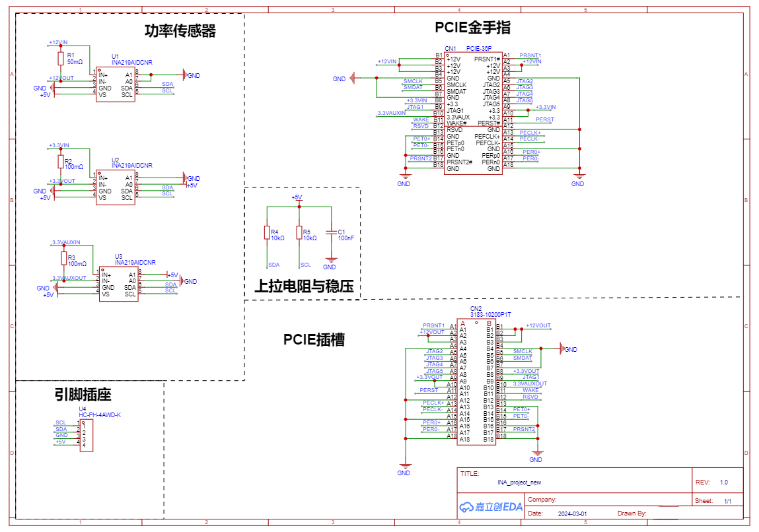Image resolution: width=759 pixels, height=532 pixels.
Task: Select capacitor C1 100nF symbol
Action: click(331, 234)
